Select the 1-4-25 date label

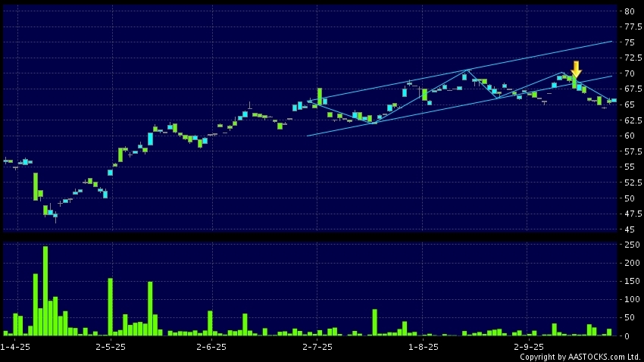coord(15,347)
